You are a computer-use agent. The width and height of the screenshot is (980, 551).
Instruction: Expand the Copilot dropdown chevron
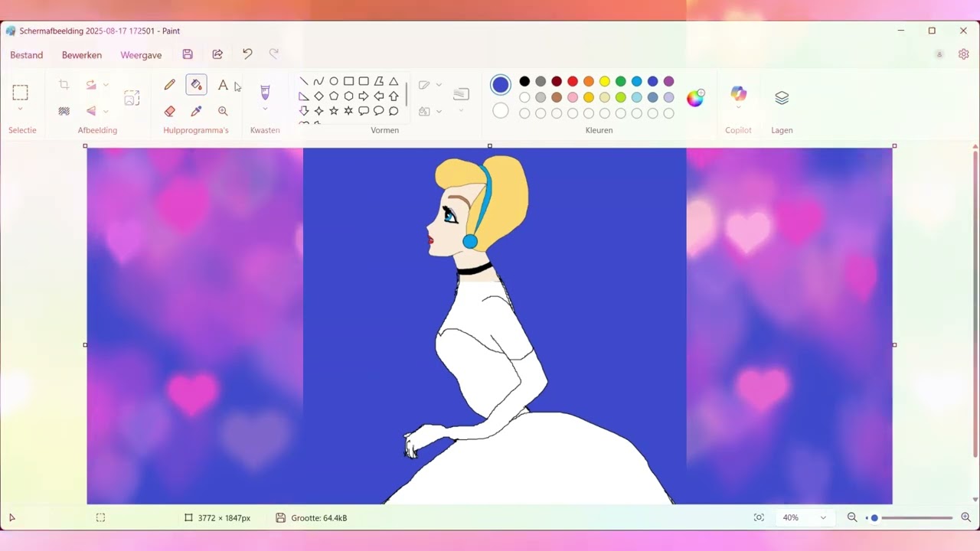738,108
